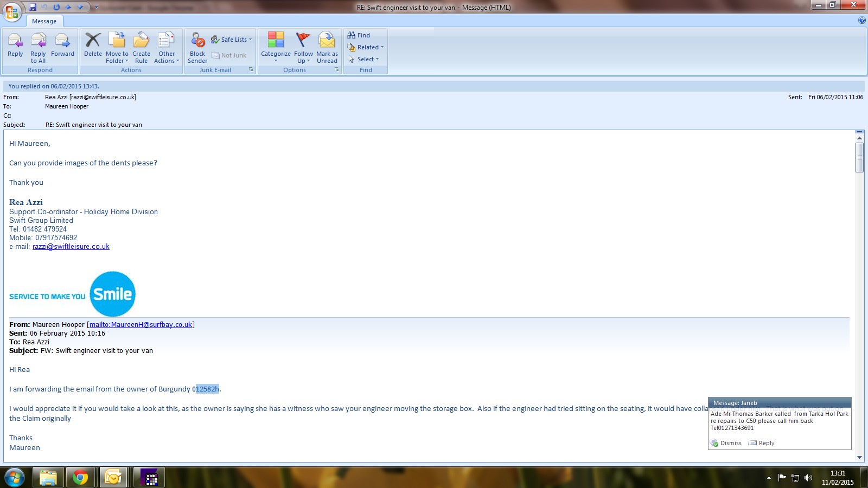Click the Undo icon in Quick Access toolbar
The image size is (868, 488).
point(44,7)
